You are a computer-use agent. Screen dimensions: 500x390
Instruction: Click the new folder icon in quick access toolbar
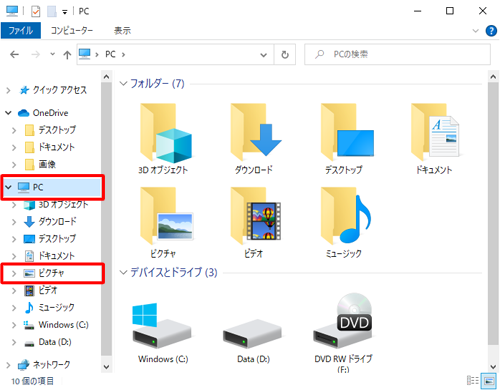point(52,11)
